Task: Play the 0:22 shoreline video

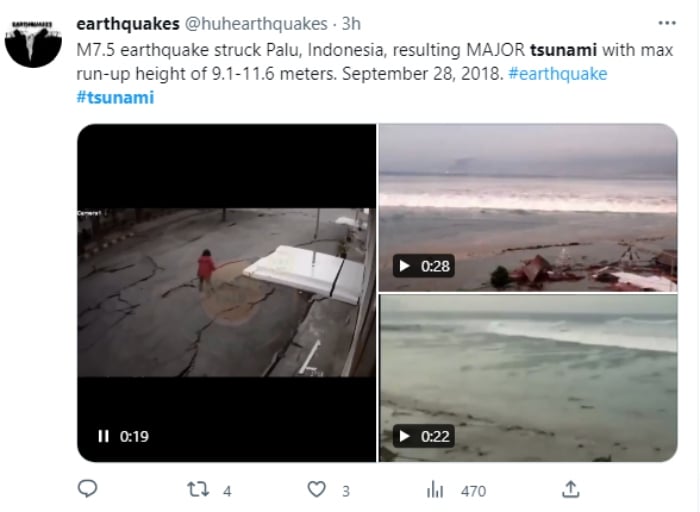Action: coord(404,436)
